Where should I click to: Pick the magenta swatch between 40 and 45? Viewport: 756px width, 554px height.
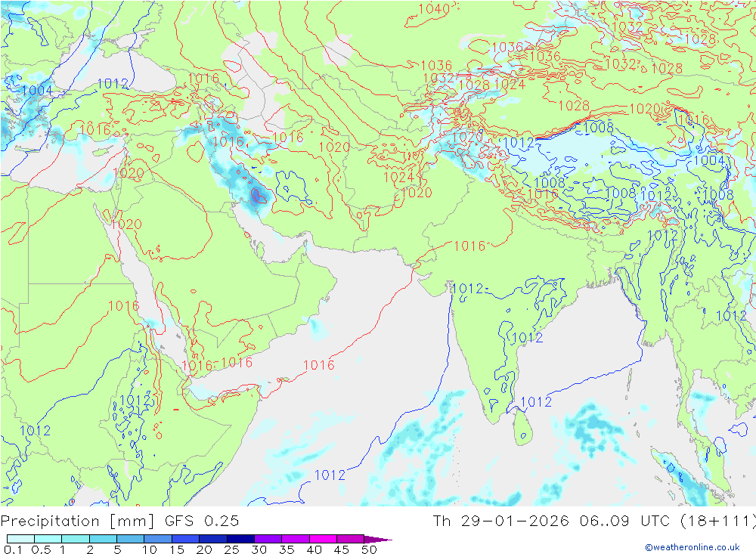click(323, 539)
